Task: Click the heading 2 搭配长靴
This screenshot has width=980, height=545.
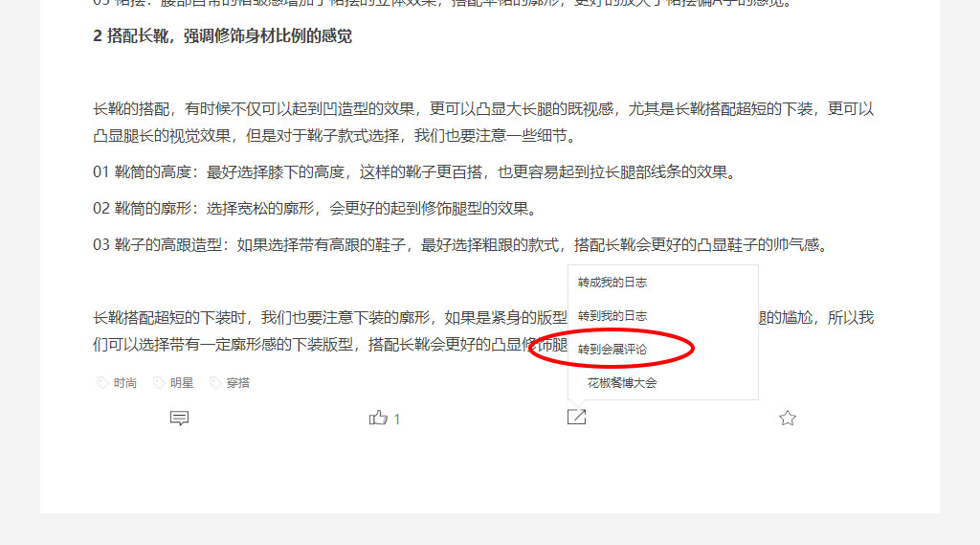Action: point(222,35)
